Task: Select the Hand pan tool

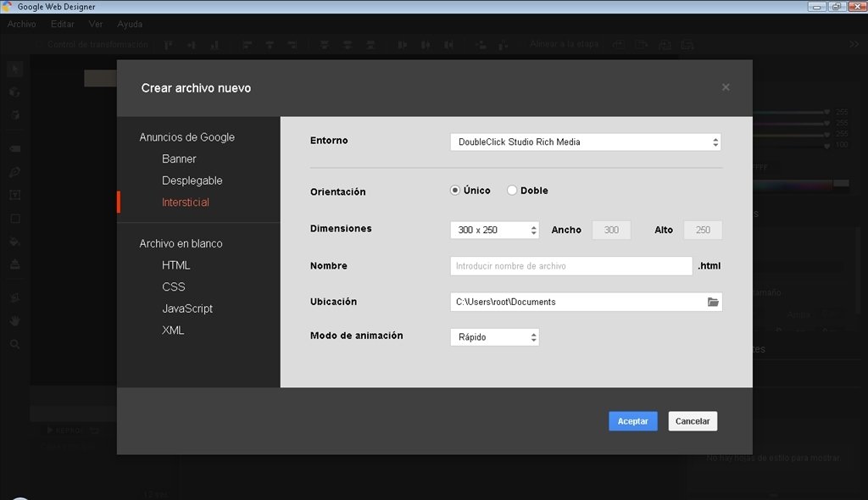Action: 15,320
